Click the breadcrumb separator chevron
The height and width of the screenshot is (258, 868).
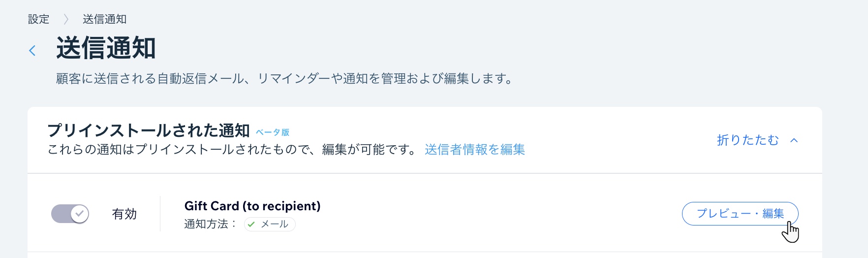coord(66,19)
